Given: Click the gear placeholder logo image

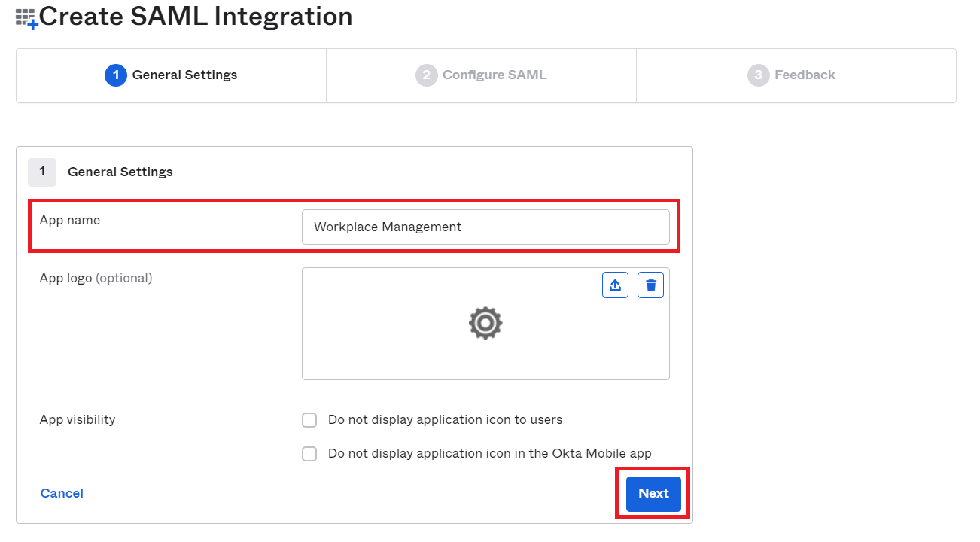Looking at the screenshot, I should [x=485, y=323].
